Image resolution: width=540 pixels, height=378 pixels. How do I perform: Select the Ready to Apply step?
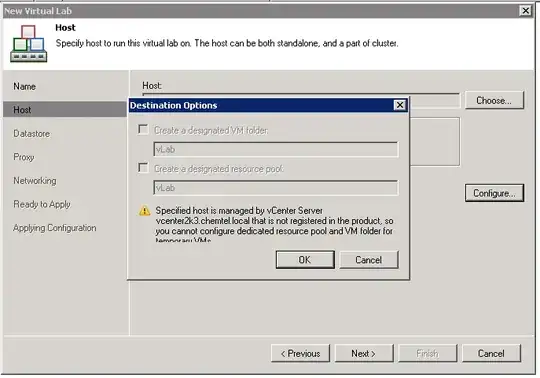42,204
